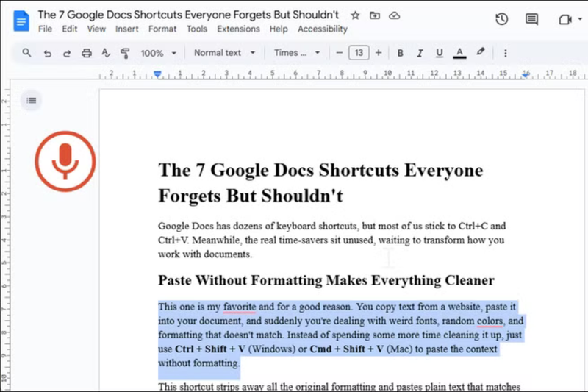Open the text color picker

pyautogui.click(x=459, y=53)
